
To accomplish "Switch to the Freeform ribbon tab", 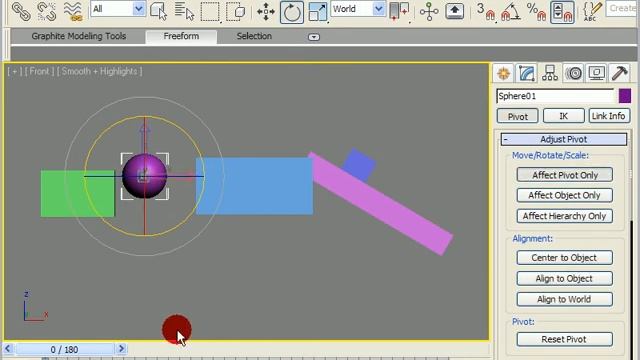I will click(x=181, y=36).
